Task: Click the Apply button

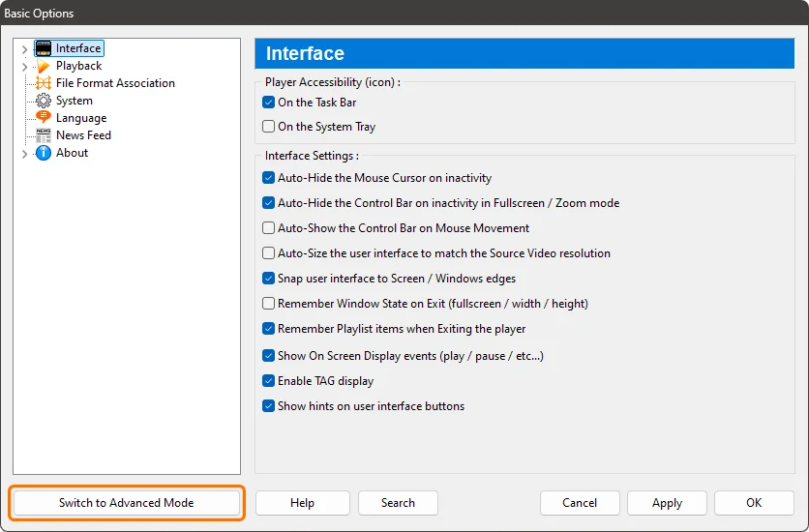Action: tap(667, 503)
